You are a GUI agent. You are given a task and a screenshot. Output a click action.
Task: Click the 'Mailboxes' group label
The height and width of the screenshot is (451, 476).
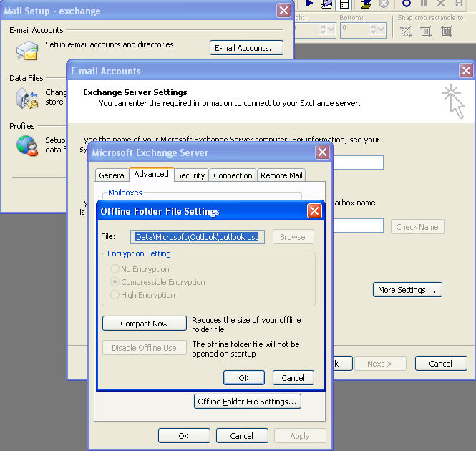[125, 193]
